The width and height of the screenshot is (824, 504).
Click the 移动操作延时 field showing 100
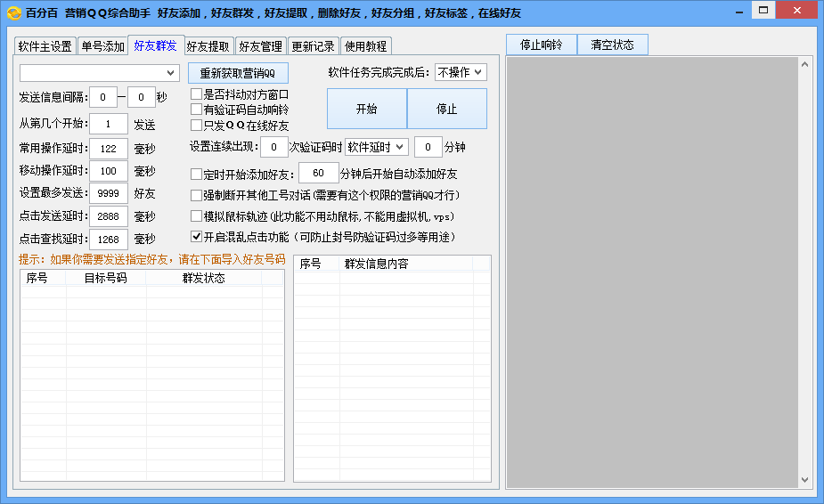coord(109,171)
